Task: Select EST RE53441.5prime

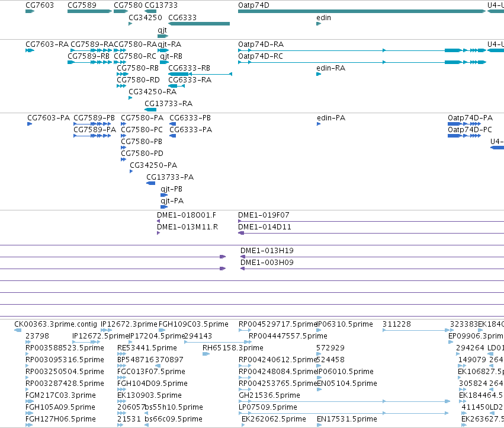Action: point(147,348)
